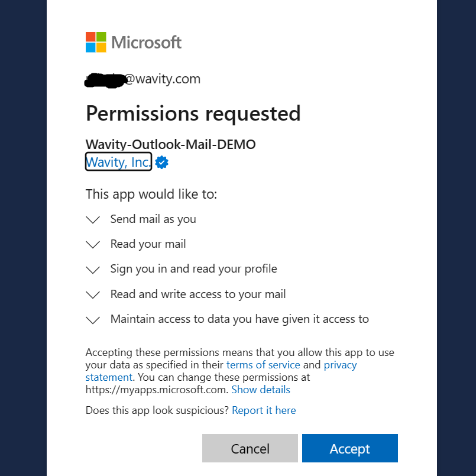
Task: Expand chevron beside Sign you in permission
Action: (93, 270)
